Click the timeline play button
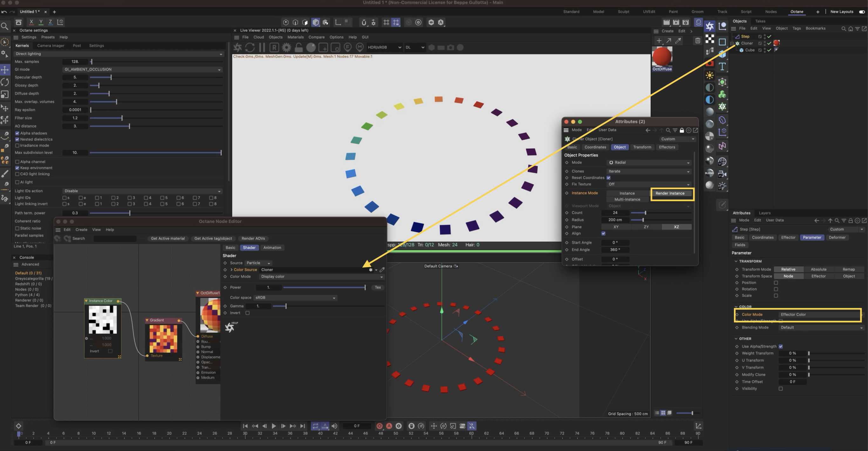This screenshot has height=451, width=868. 274,426
